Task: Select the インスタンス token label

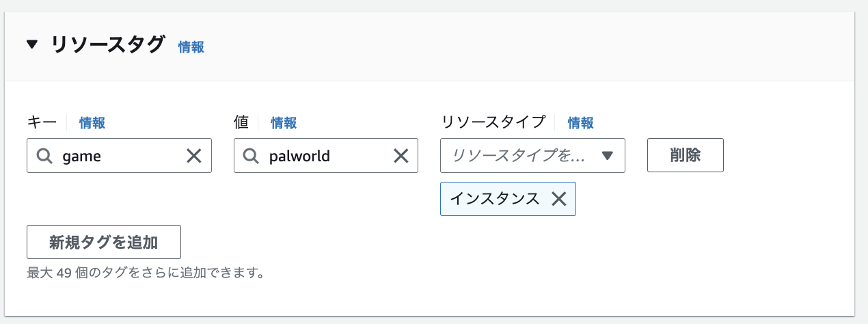Action: click(495, 199)
